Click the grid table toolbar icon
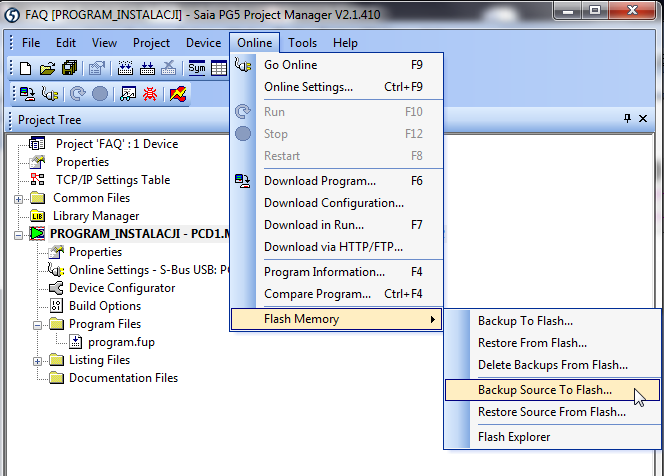The width and height of the screenshot is (664, 476). 219,68
